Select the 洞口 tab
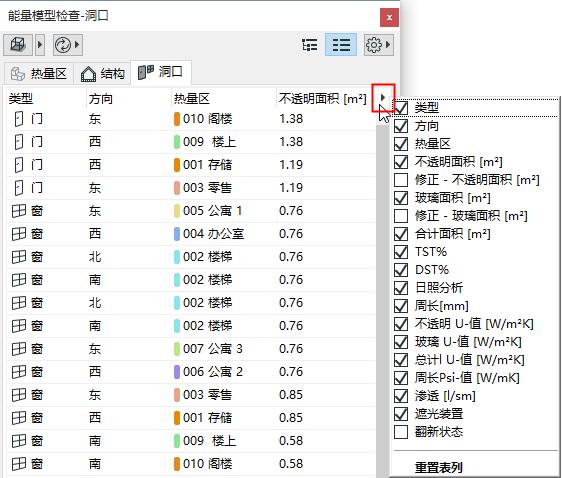Viewport: 562px width, 478px height. pos(161,72)
